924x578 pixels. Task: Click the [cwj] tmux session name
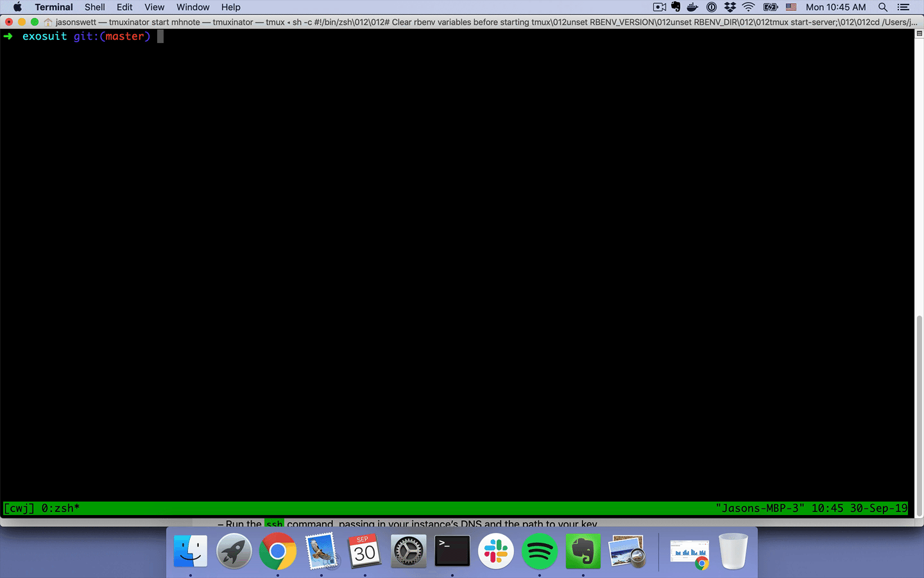click(x=19, y=508)
